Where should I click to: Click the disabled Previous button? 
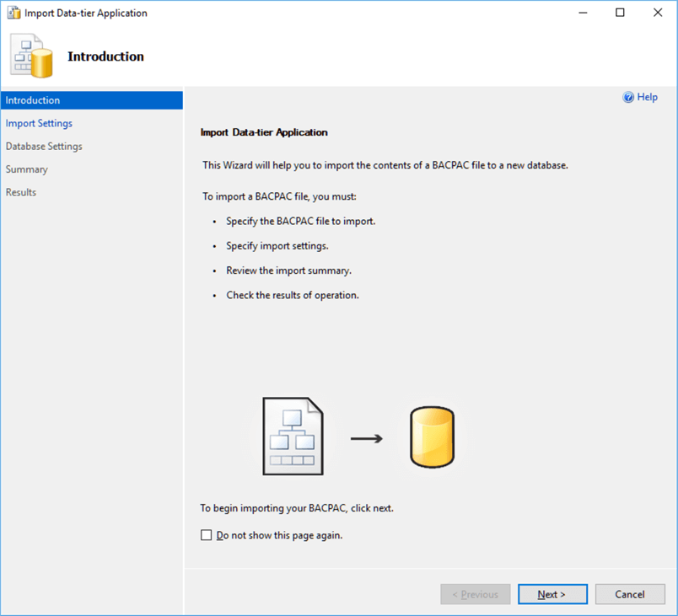coord(475,594)
